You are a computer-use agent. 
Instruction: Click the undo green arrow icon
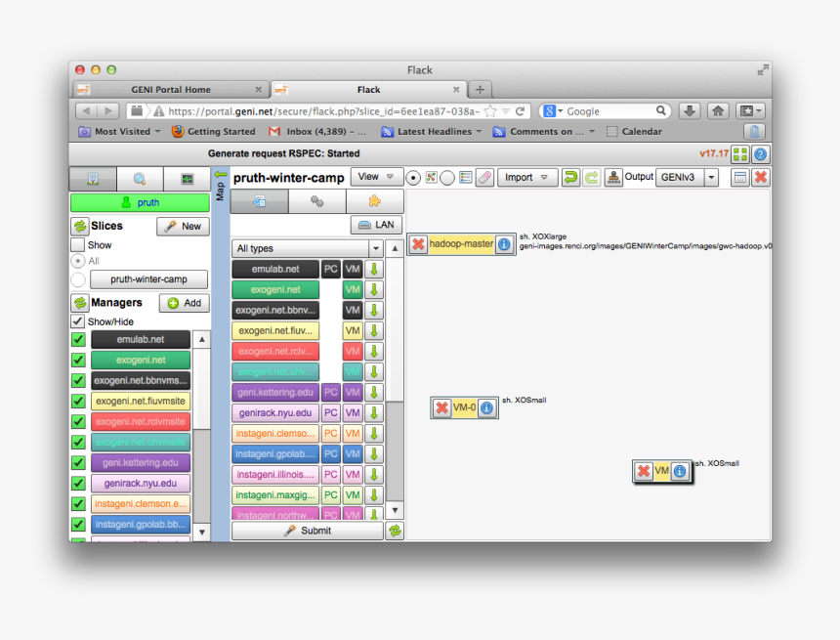570,177
